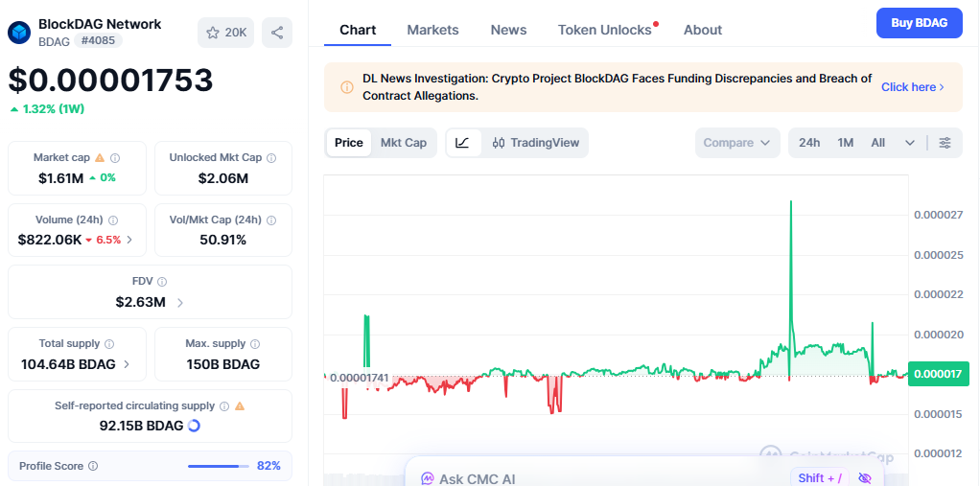
Task: Click the 92.15B BDAG circulating supply value
Action: point(141,426)
